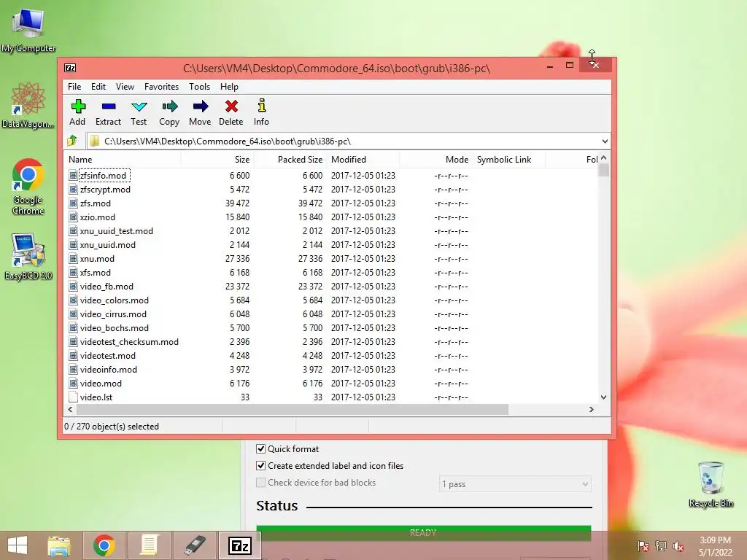Viewport: 747px width, 560px height.
Task: Open the Edit menu
Action: (98, 87)
